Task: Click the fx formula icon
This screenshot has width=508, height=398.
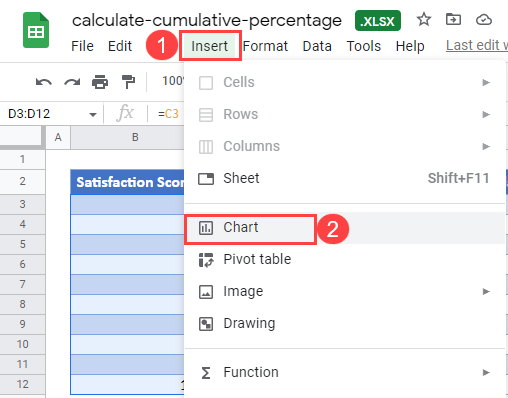Action: pyautogui.click(x=125, y=113)
